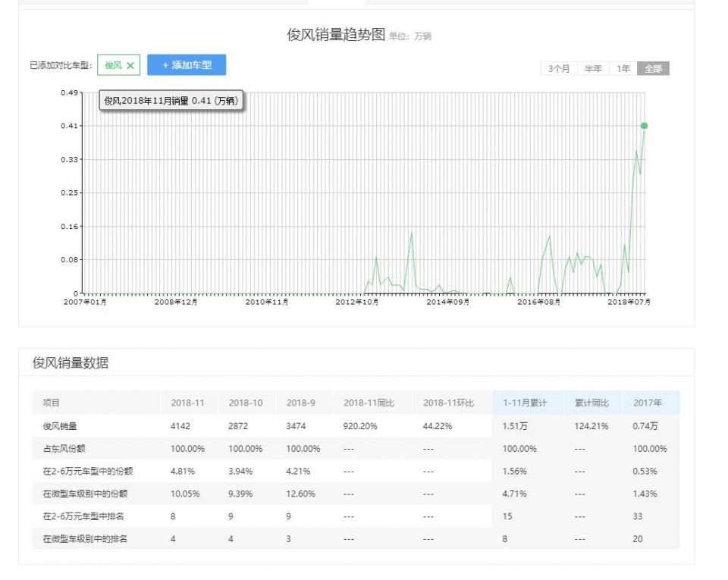This screenshot has width=728, height=580.
Task: Select the 全部 time range
Action: [x=653, y=69]
